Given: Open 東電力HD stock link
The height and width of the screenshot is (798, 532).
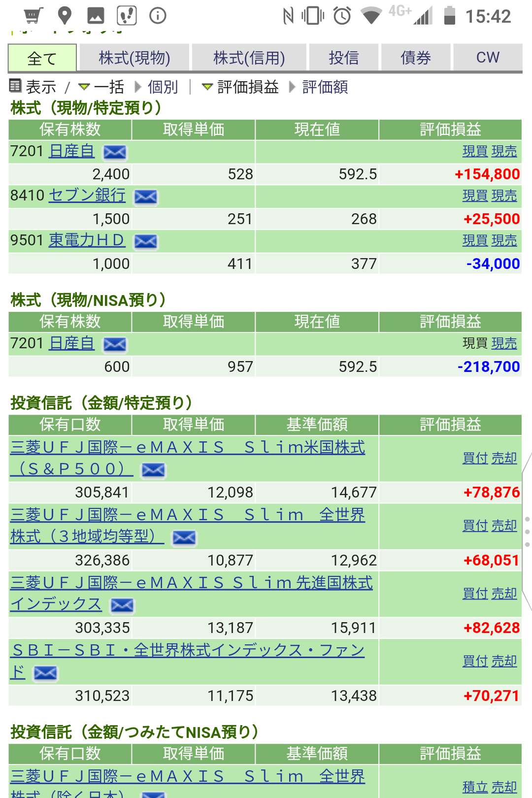Looking at the screenshot, I should [x=87, y=240].
